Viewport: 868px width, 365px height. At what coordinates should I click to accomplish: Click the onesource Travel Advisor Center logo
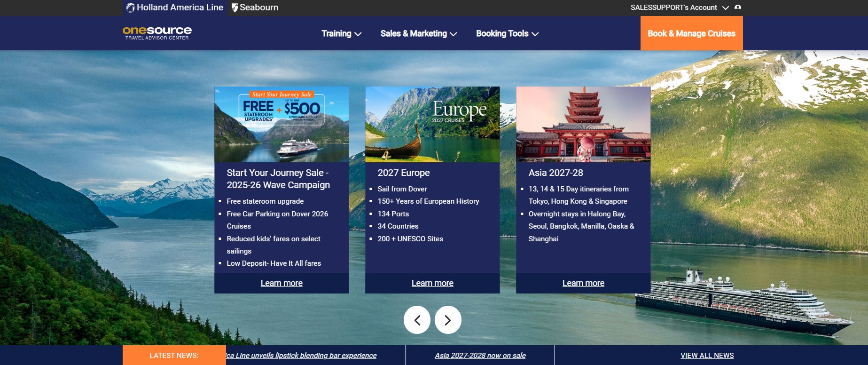pyautogui.click(x=157, y=33)
